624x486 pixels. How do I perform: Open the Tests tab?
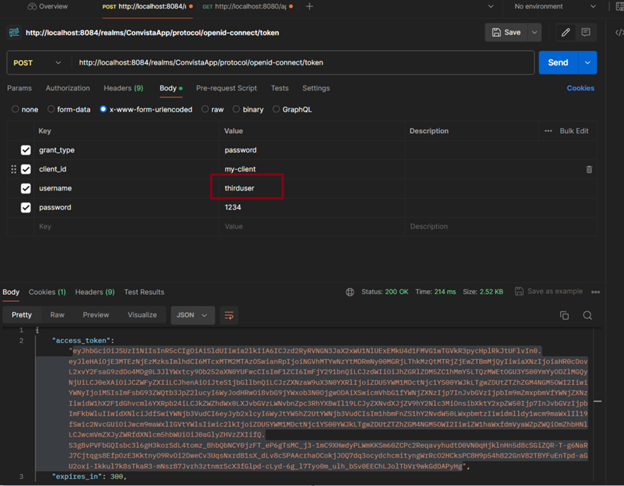tap(280, 88)
